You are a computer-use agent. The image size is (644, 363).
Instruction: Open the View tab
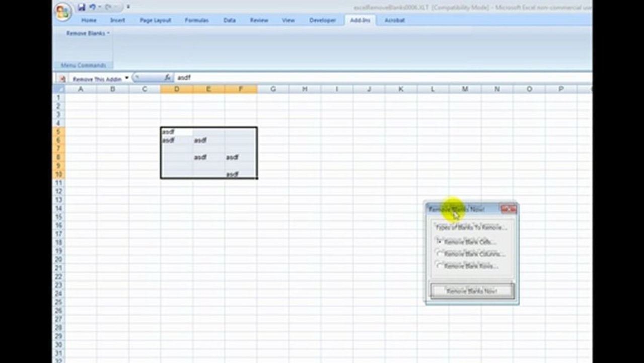[288, 20]
